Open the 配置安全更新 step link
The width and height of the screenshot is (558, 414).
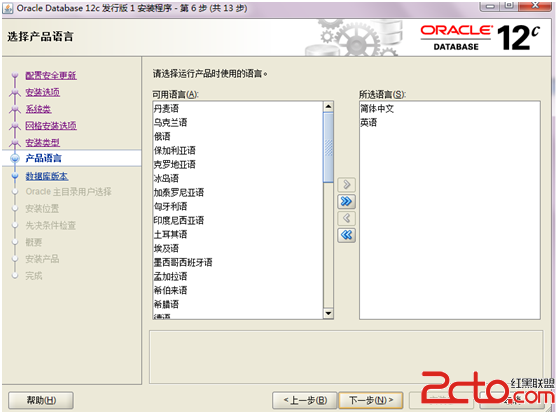51,75
